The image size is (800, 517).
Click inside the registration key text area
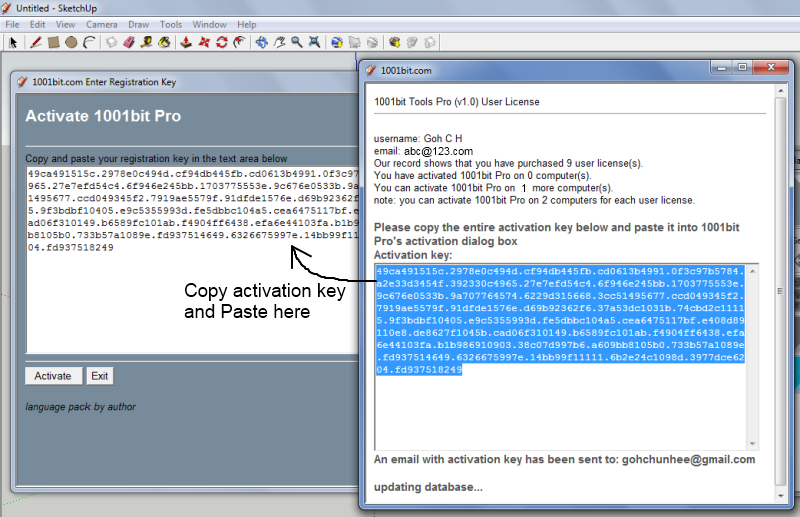coord(193,260)
